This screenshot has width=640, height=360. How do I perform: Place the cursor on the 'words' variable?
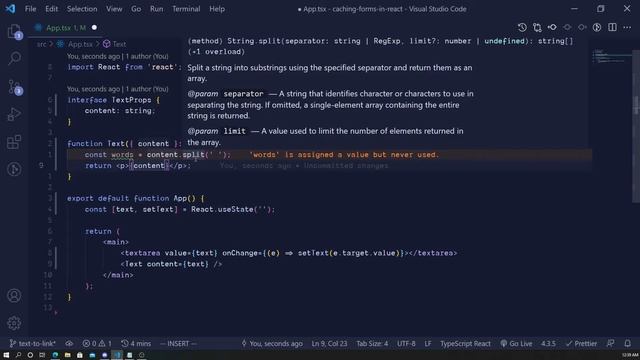(122, 155)
